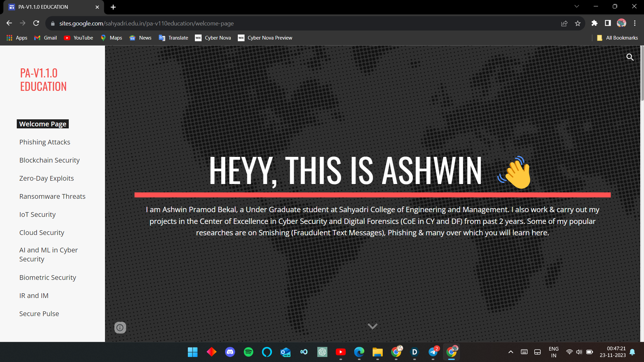Image resolution: width=644 pixels, height=362 pixels.
Task: Open Cyber Nova Preview bookmark
Action: point(265,38)
